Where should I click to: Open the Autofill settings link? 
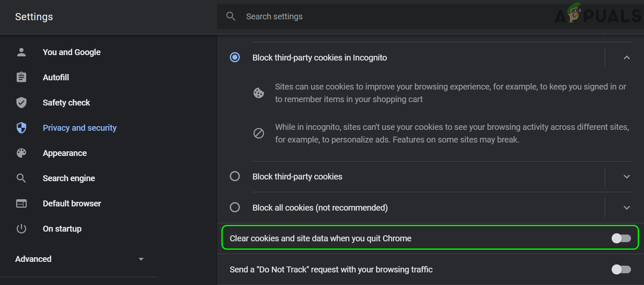coord(56,77)
